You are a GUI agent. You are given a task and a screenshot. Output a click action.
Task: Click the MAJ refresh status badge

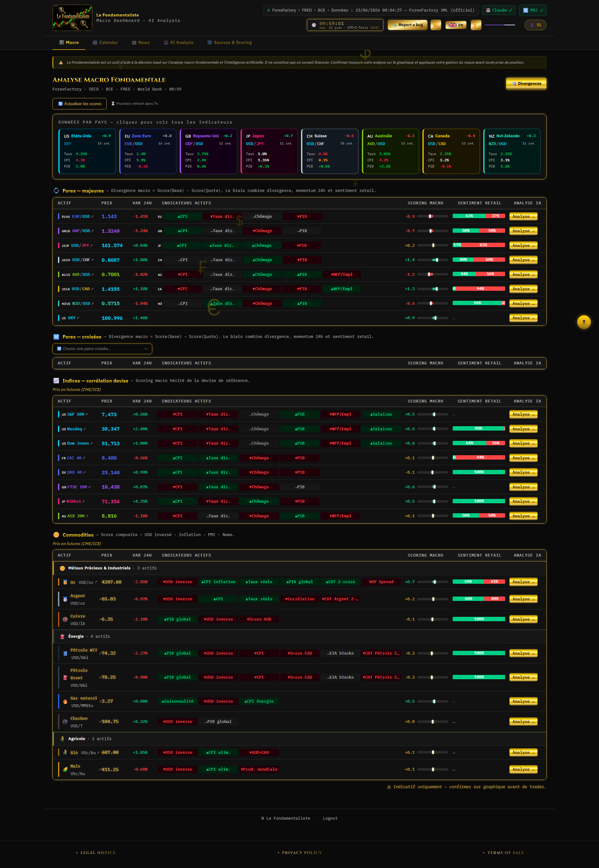click(533, 10)
